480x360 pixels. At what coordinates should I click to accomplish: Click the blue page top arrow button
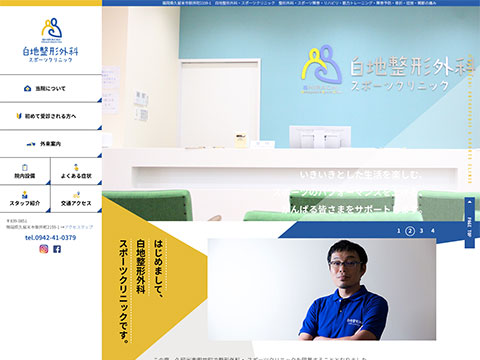469,222
